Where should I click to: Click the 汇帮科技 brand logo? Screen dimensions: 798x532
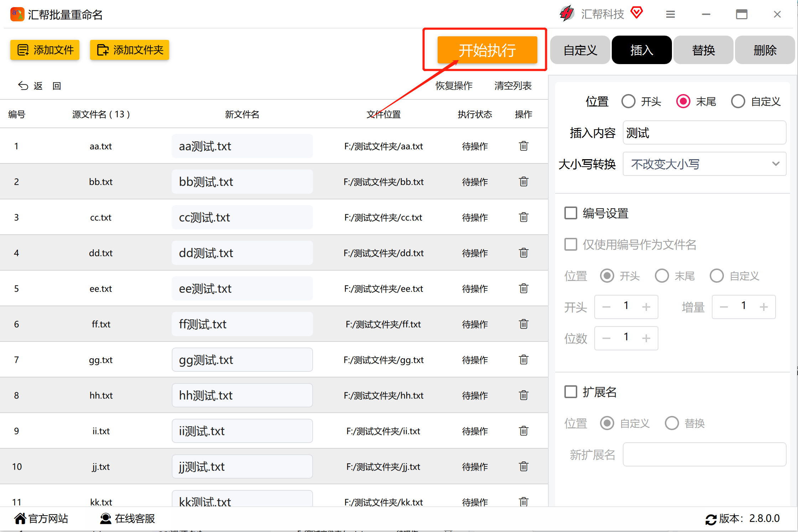567,14
